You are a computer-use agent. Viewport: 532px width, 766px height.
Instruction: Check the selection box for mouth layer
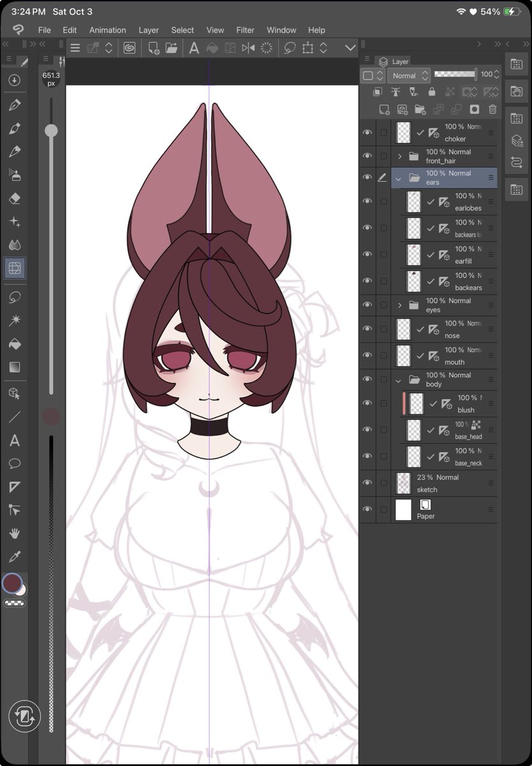pos(383,356)
